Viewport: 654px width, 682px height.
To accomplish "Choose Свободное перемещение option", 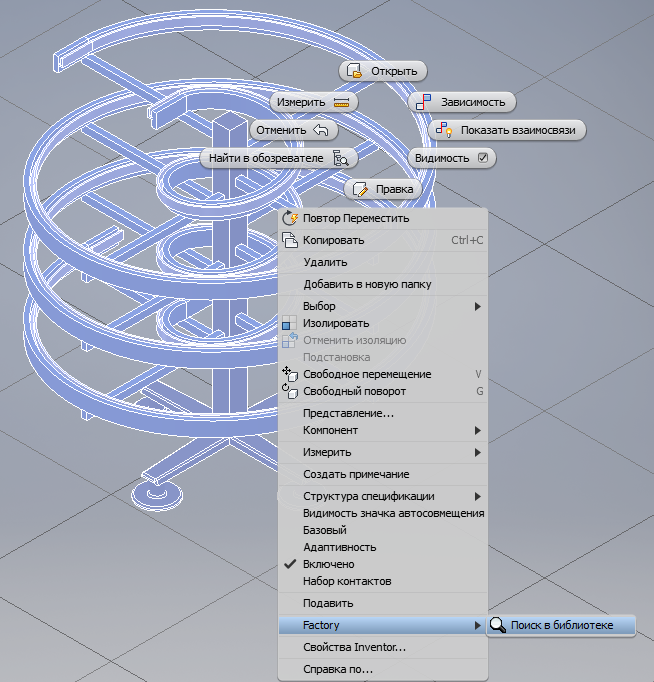I will pos(383,374).
